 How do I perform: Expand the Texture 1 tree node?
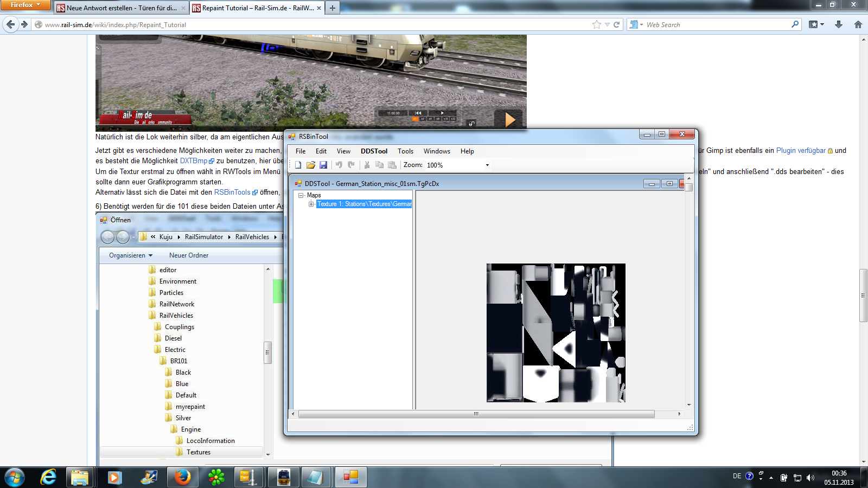tap(311, 204)
